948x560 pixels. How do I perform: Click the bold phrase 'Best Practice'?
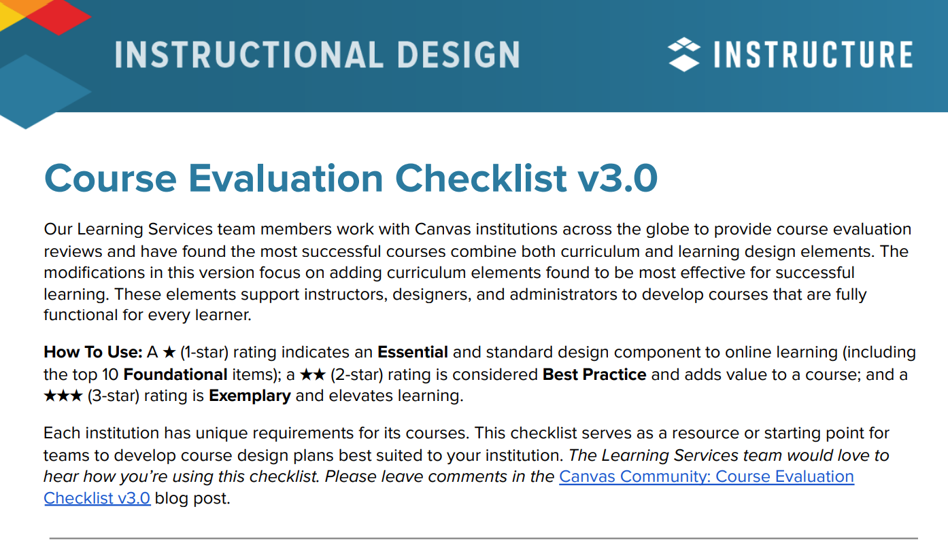pyautogui.click(x=594, y=374)
